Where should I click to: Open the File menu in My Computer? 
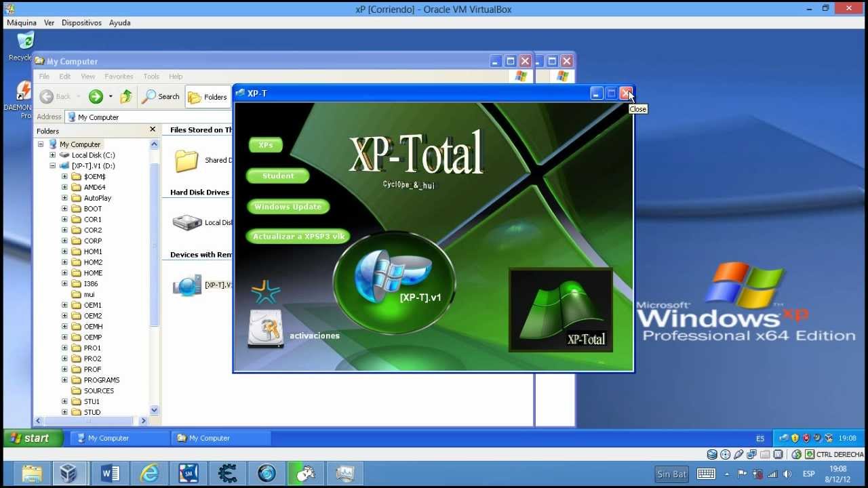coord(44,77)
